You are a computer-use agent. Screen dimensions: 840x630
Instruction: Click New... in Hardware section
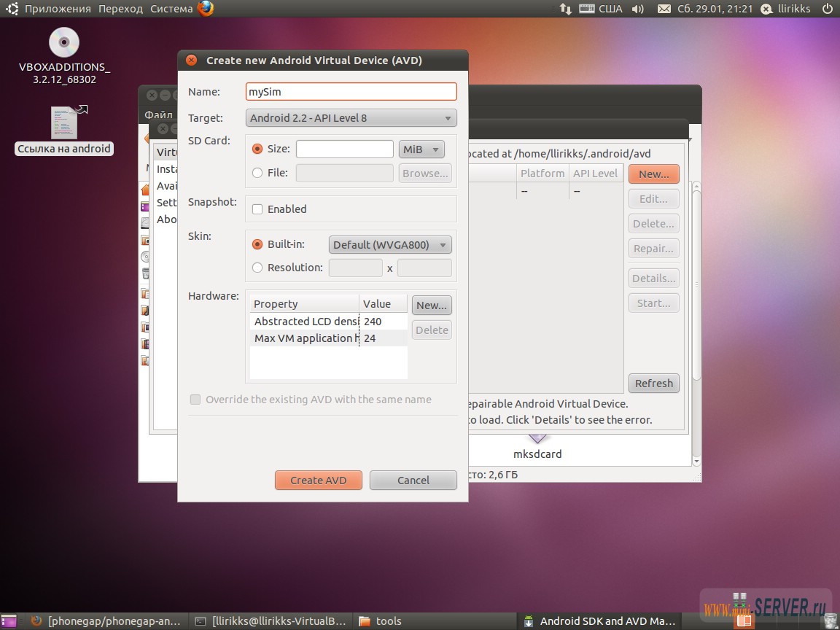(431, 306)
